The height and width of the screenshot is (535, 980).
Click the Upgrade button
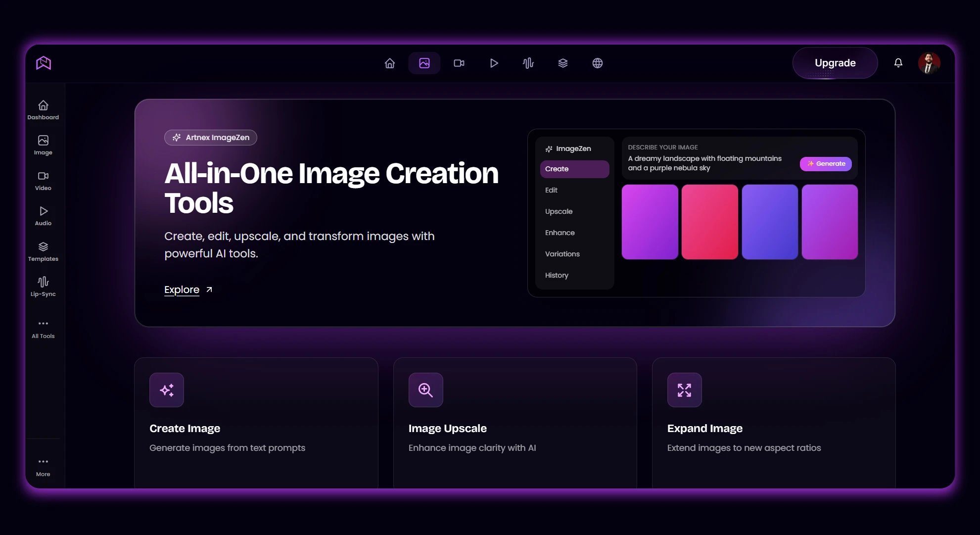click(x=835, y=63)
